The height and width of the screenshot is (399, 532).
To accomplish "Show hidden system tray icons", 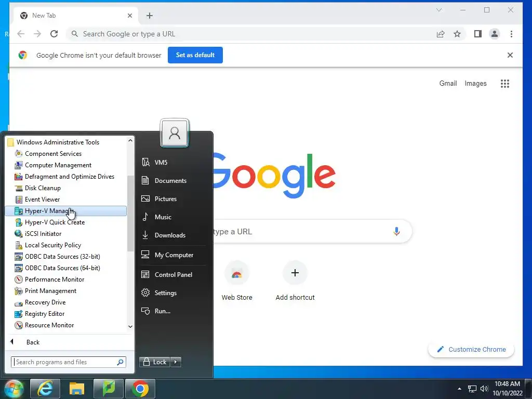I will [x=459, y=389].
